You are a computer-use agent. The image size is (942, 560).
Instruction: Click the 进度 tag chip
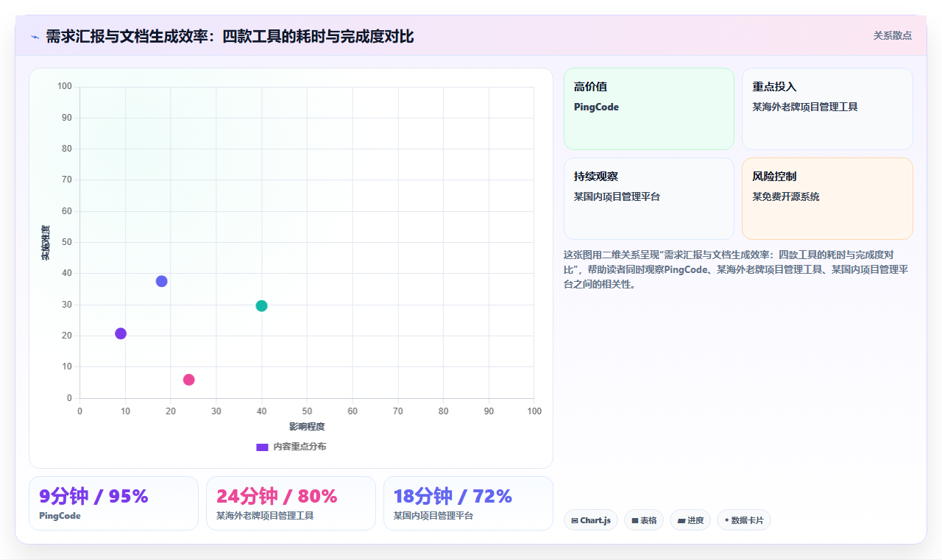pyautogui.click(x=690, y=520)
